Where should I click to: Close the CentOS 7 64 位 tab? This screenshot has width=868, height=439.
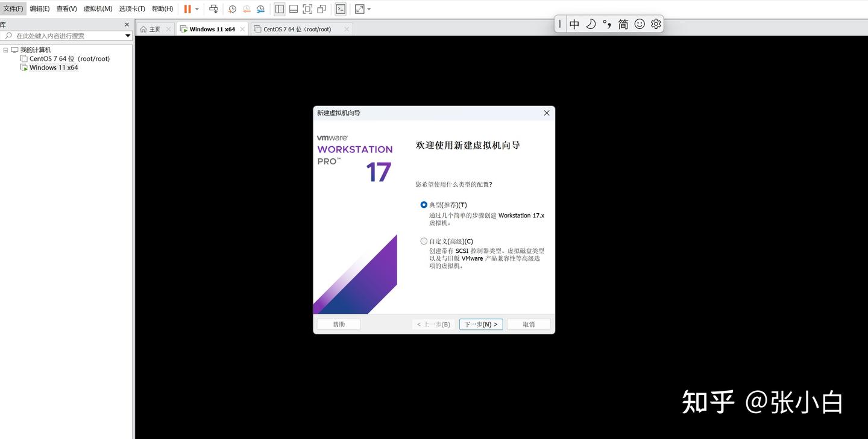[346, 29]
